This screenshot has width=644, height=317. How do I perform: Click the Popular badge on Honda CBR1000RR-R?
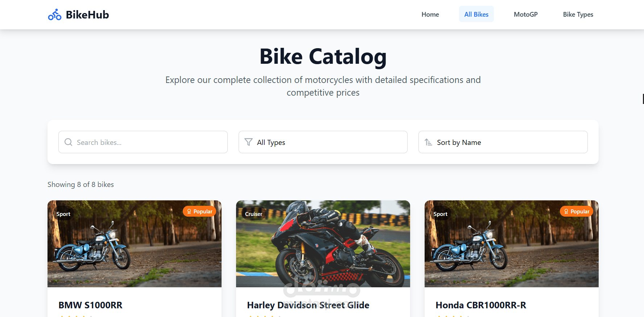[x=577, y=212]
